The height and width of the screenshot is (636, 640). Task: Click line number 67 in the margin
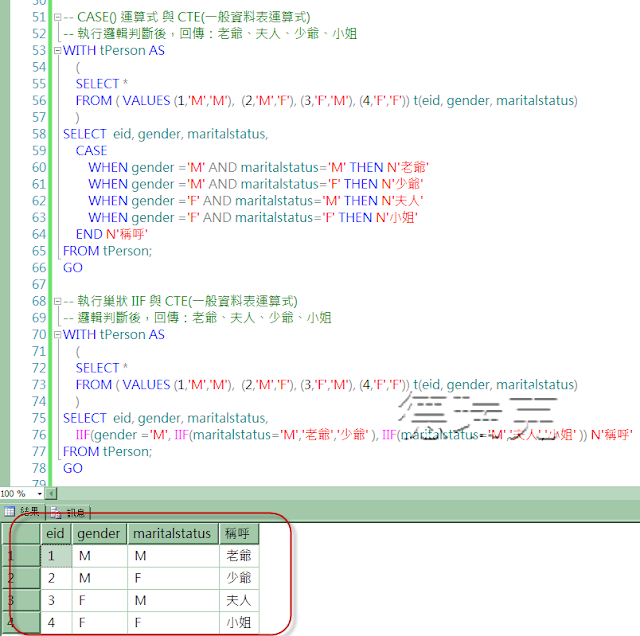click(x=39, y=285)
